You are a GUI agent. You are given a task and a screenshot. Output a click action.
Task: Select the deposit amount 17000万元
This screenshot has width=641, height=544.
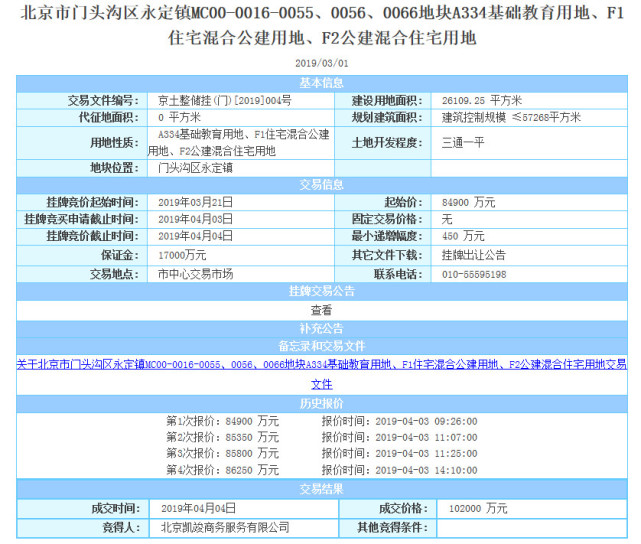[182, 255]
